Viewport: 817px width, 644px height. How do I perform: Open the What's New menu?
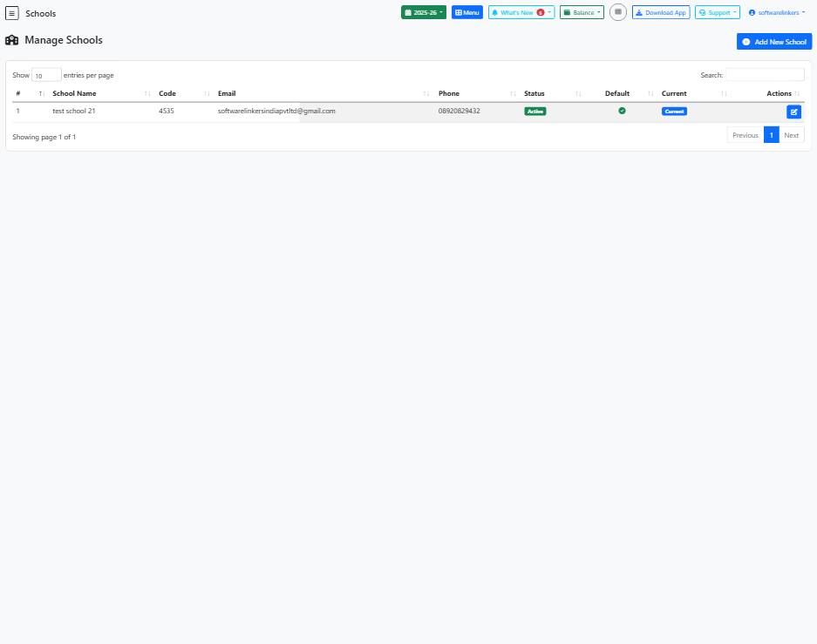point(521,12)
